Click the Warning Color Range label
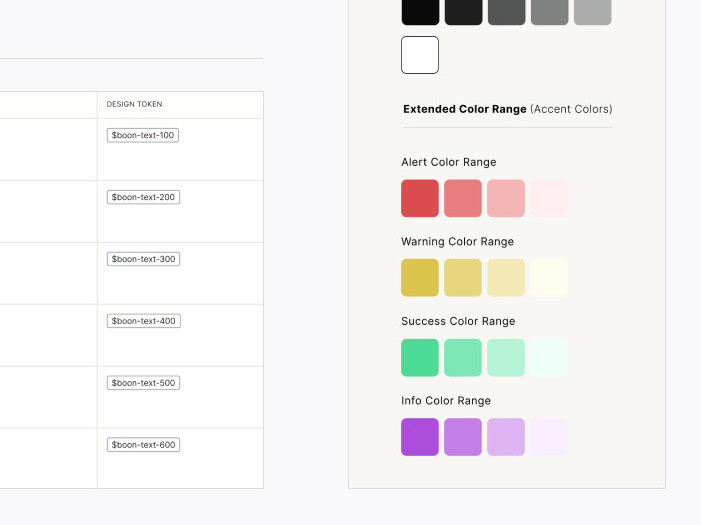Screen dimensions: 701x525 point(457,241)
